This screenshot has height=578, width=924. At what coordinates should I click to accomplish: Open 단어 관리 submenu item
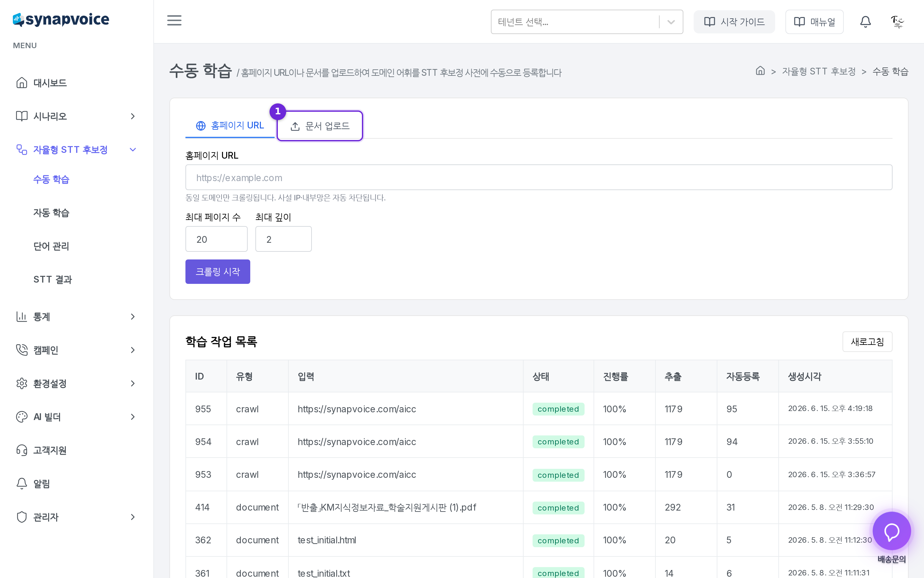coord(51,246)
